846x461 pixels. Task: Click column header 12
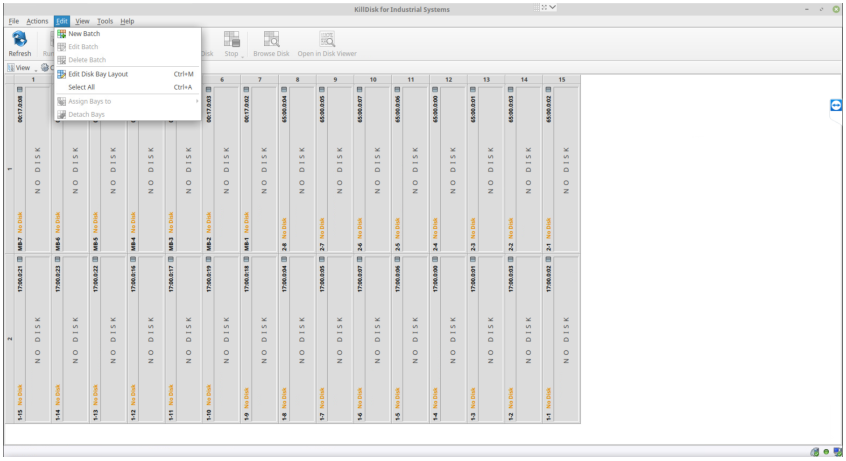click(448, 79)
